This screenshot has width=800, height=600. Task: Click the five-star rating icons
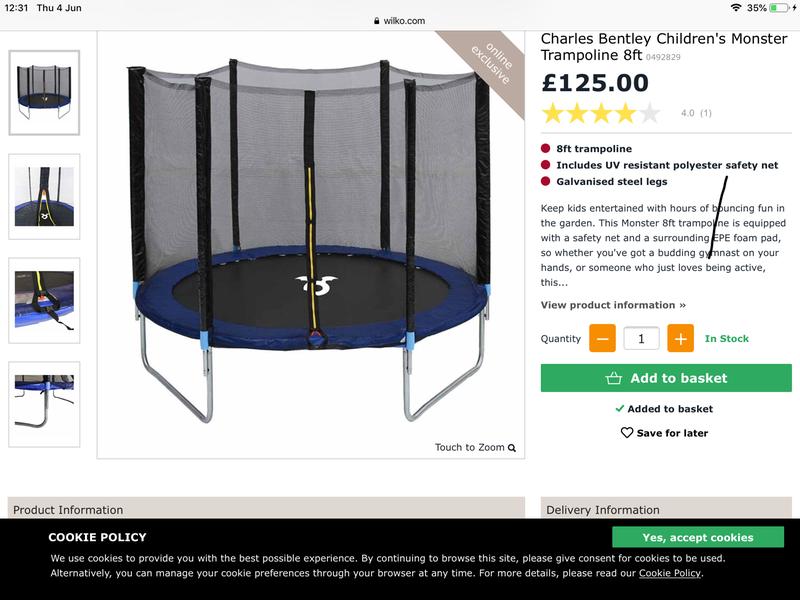(601, 113)
